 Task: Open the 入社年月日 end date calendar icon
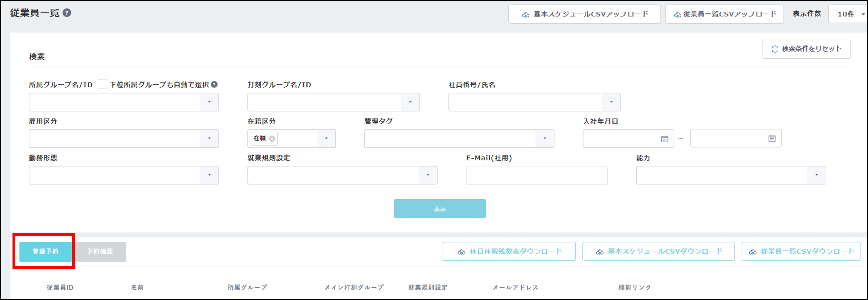pos(772,138)
